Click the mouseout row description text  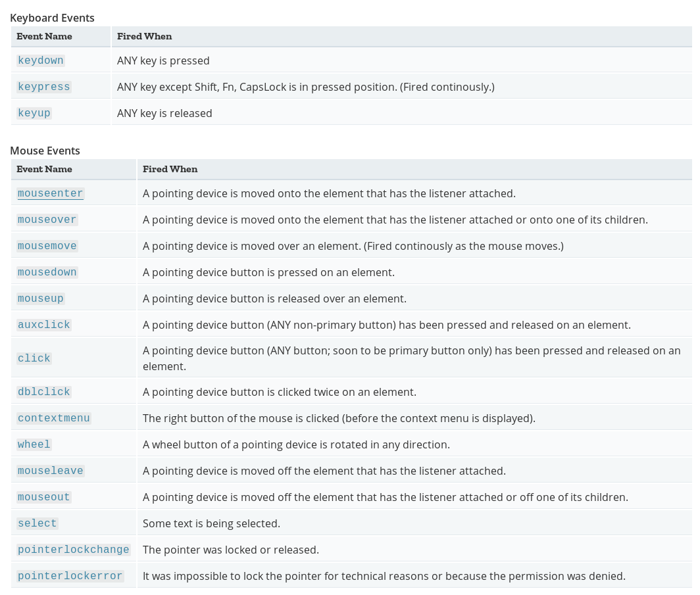386,497
